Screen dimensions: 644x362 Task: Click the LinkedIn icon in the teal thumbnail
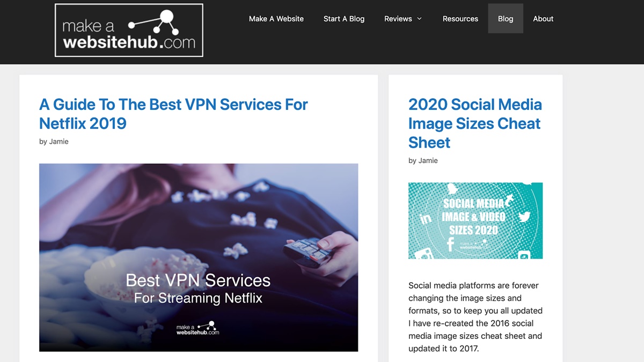[426, 219]
